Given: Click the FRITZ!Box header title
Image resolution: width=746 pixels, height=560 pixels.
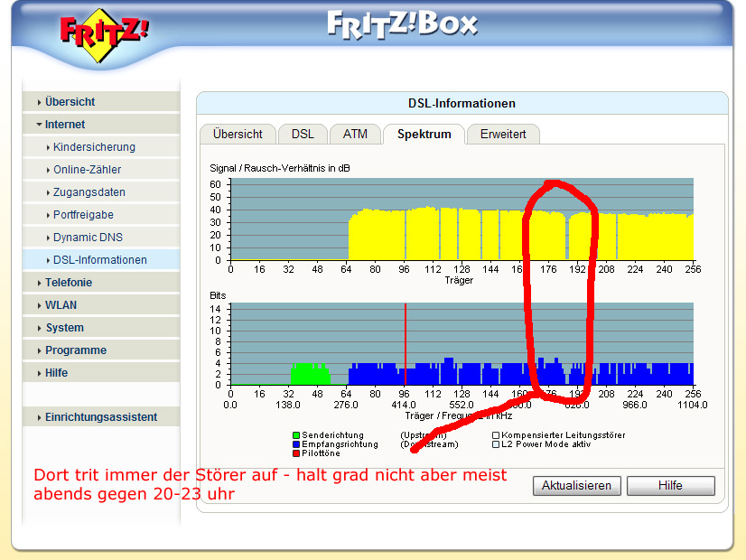Looking at the screenshot, I should [x=403, y=24].
